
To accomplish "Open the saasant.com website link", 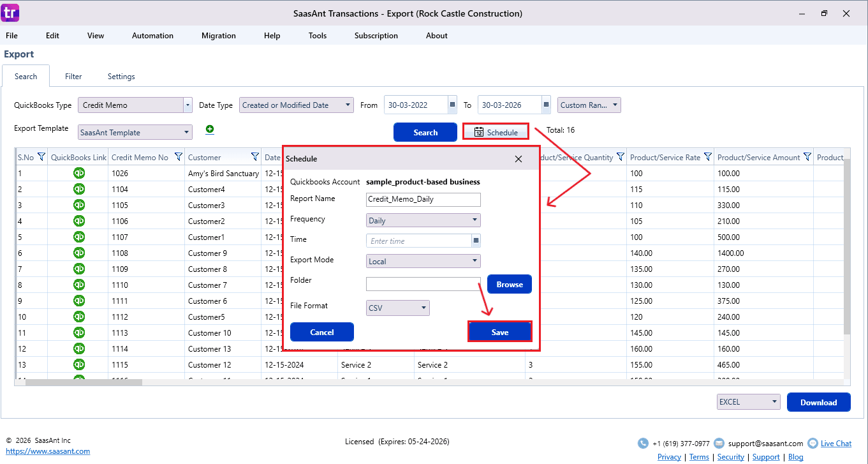I will click(48, 451).
